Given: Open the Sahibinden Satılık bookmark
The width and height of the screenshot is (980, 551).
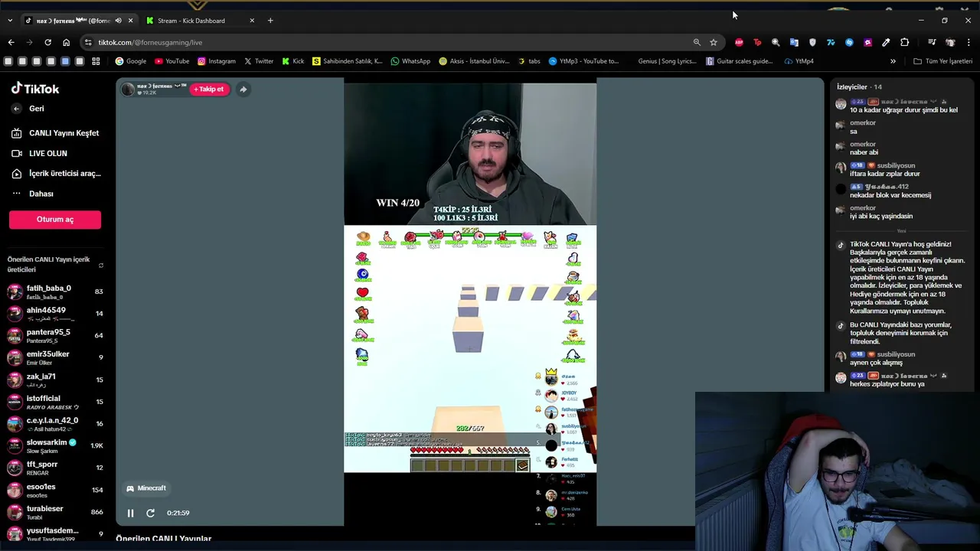Looking at the screenshot, I should click(348, 61).
